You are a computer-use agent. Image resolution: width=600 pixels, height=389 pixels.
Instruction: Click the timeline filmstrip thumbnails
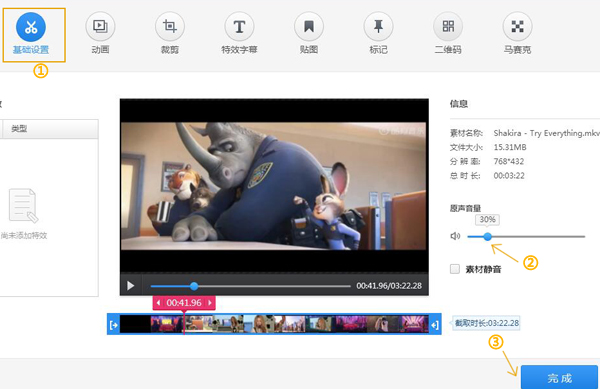274,324
